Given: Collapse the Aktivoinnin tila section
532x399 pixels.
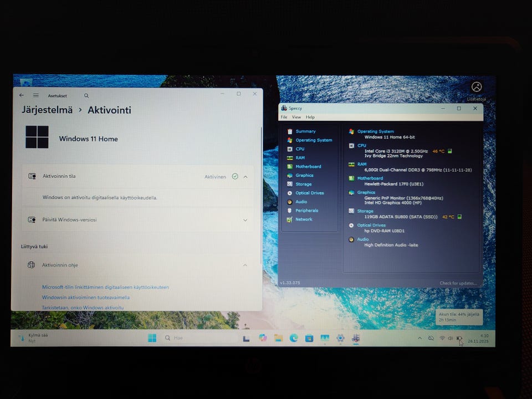Looking at the screenshot, I should (x=245, y=177).
